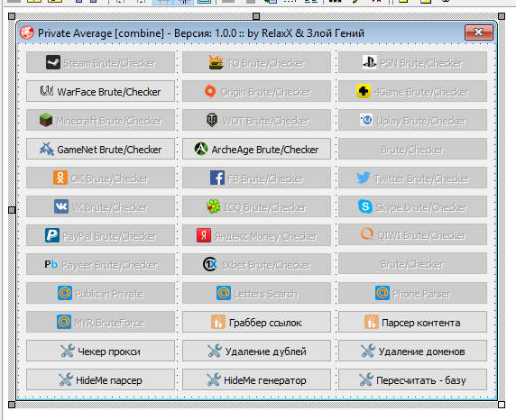Click the green ArcheAge logo icon
This screenshot has width=516, height=420.
[201, 149]
